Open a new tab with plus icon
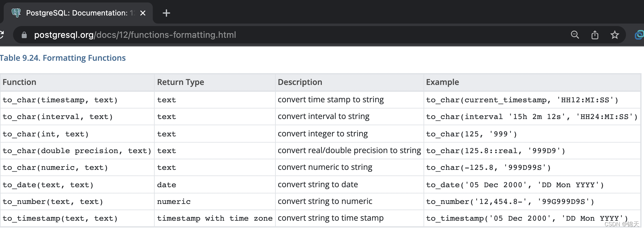Viewport: 644px width, 230px height. (166, 13)
